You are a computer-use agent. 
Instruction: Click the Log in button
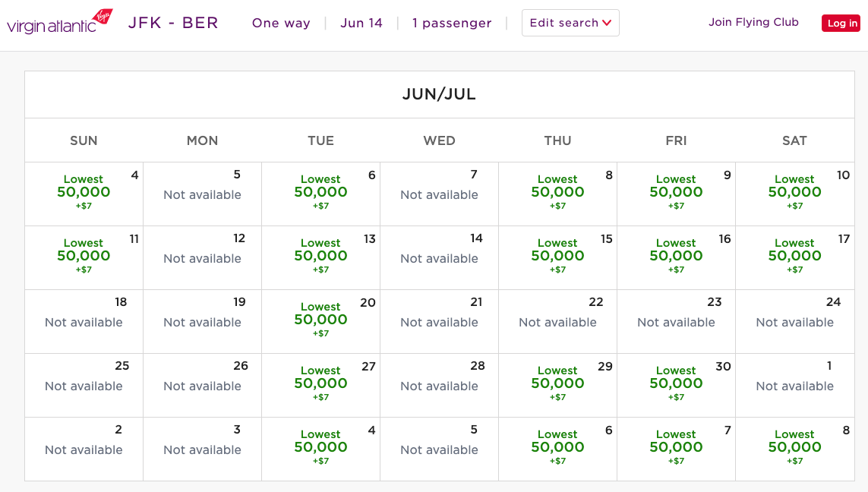[x=841, y=23]
